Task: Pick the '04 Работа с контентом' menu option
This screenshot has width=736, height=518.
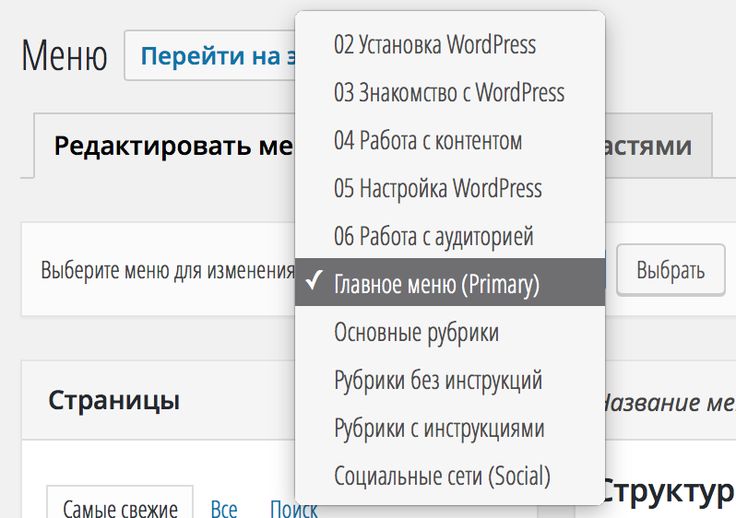Action: click(x=427, y=141)
